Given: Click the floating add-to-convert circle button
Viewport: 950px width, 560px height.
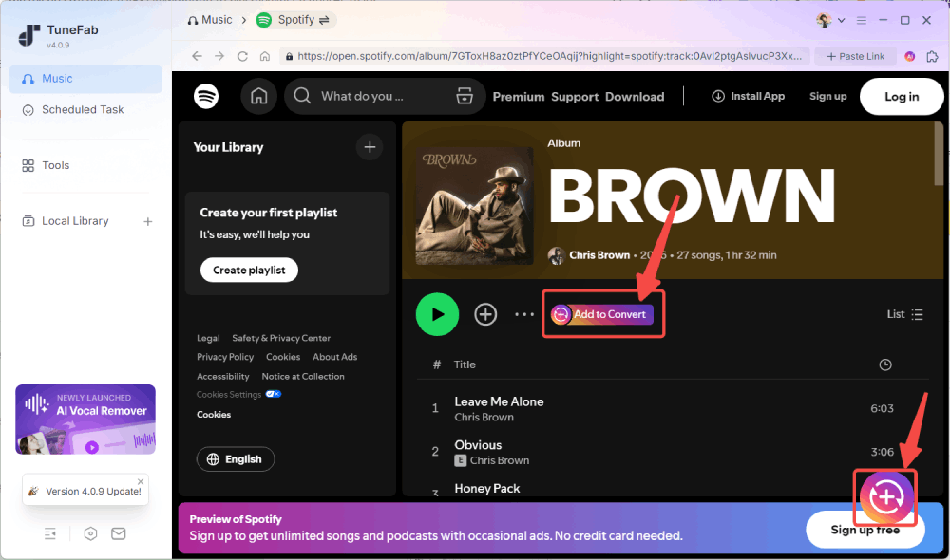Looking at the screenshot, I should tap(885, 497).
